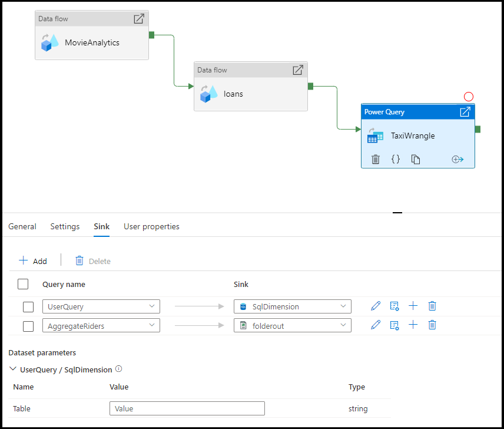Open the User properties tab
Image resolution: width=504 pixels, height=429 pixels.
click(x=151, y=226)
